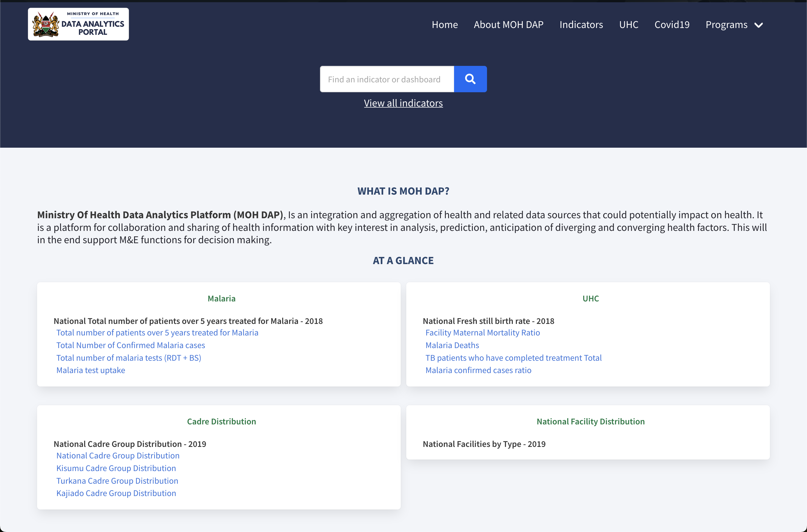
Task: Open 'Malaria confirmed cases ratio' link
Action: 478,370
